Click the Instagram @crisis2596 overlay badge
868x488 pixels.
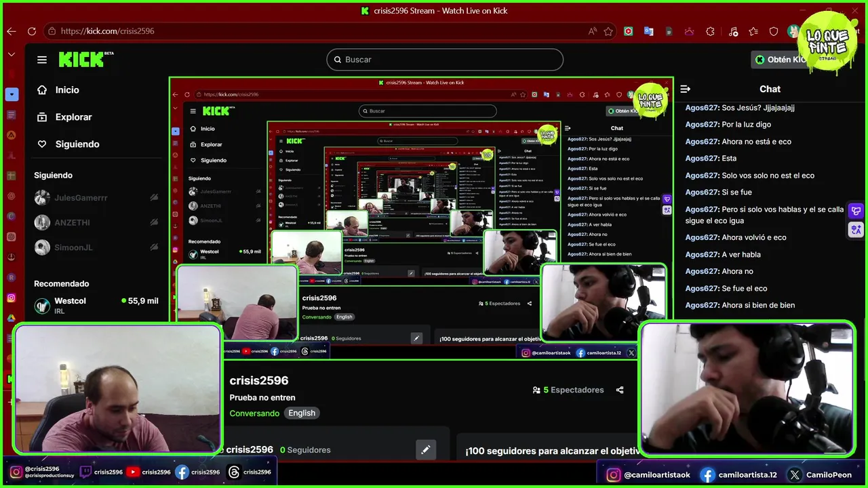point(41,472)
